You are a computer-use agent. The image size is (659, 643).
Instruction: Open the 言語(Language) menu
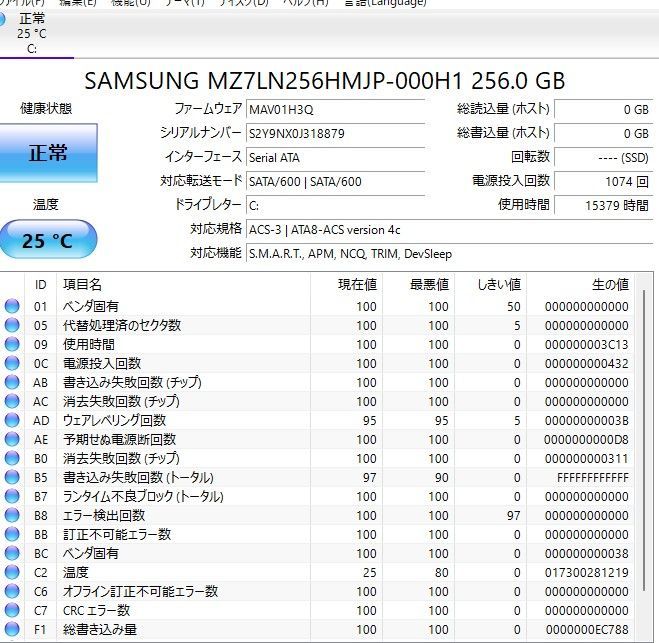(x=385, y=3)
